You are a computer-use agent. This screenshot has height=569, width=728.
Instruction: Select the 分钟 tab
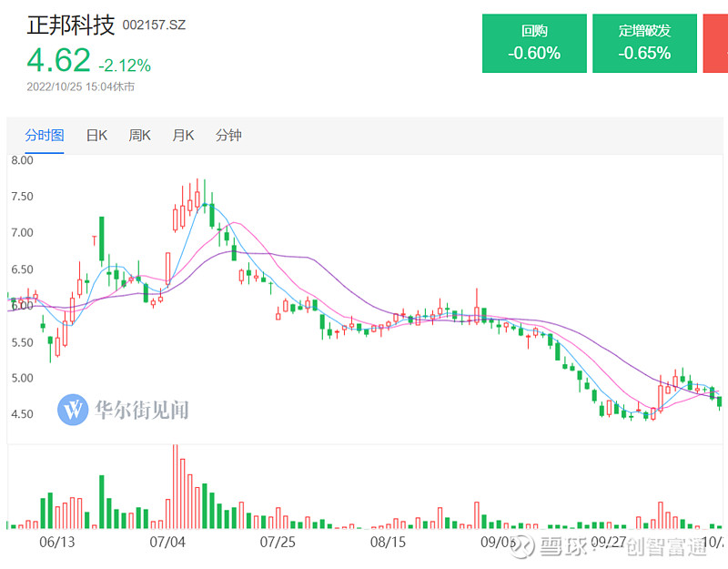[x=228, y=135]
